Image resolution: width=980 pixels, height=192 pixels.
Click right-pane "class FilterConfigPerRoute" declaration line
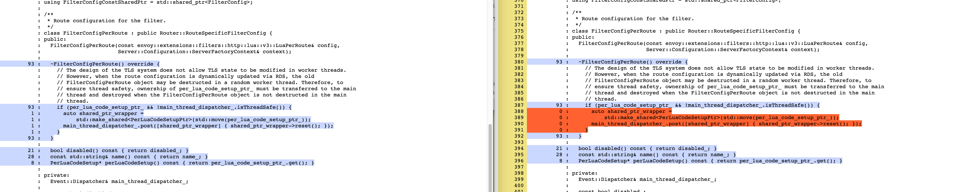[686, 31]
